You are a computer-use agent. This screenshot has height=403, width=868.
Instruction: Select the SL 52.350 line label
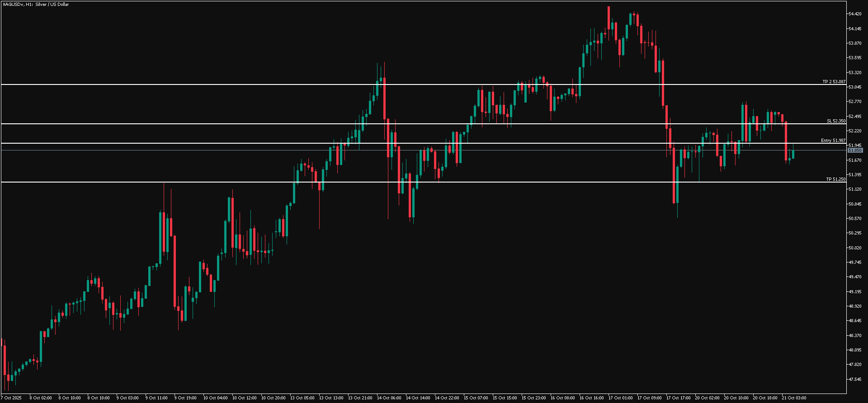836,121
